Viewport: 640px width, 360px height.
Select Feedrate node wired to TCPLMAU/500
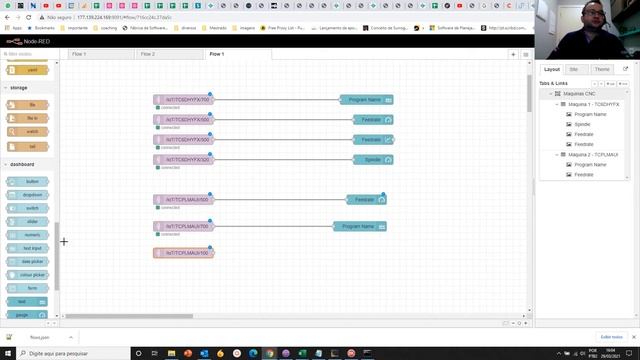tap(367, 200)
